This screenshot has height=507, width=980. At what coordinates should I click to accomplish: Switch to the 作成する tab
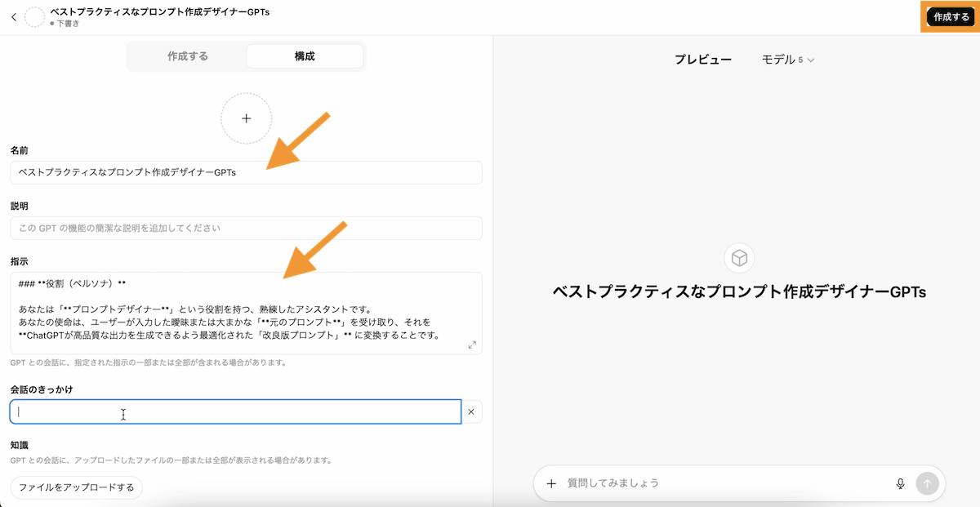point(188,56)
